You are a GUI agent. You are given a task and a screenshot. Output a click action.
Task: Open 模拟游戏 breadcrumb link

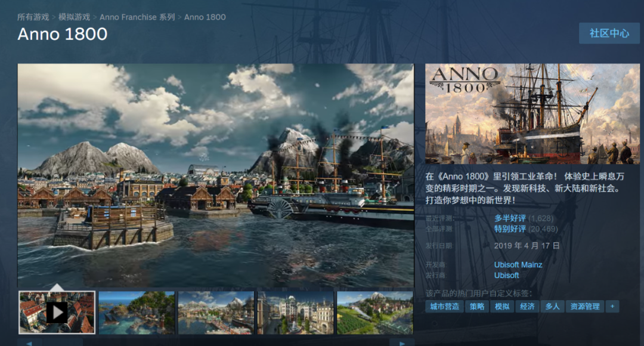(x=75, y=17)
